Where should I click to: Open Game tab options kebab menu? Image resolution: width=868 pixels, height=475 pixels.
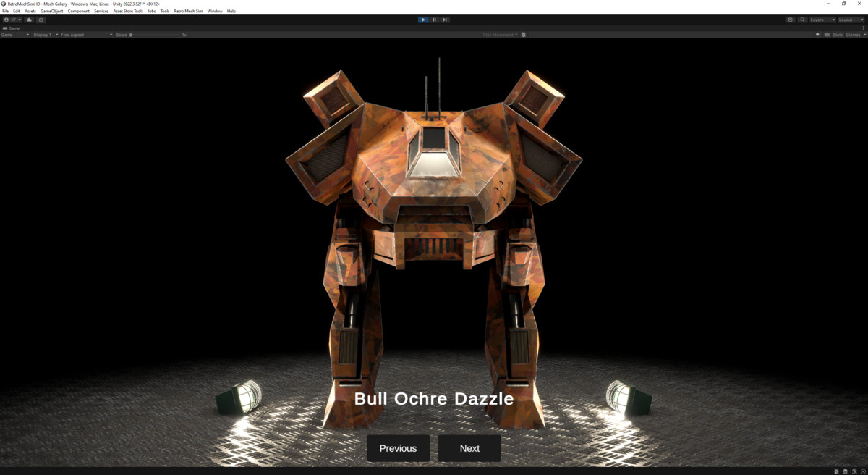coord(863,28)
